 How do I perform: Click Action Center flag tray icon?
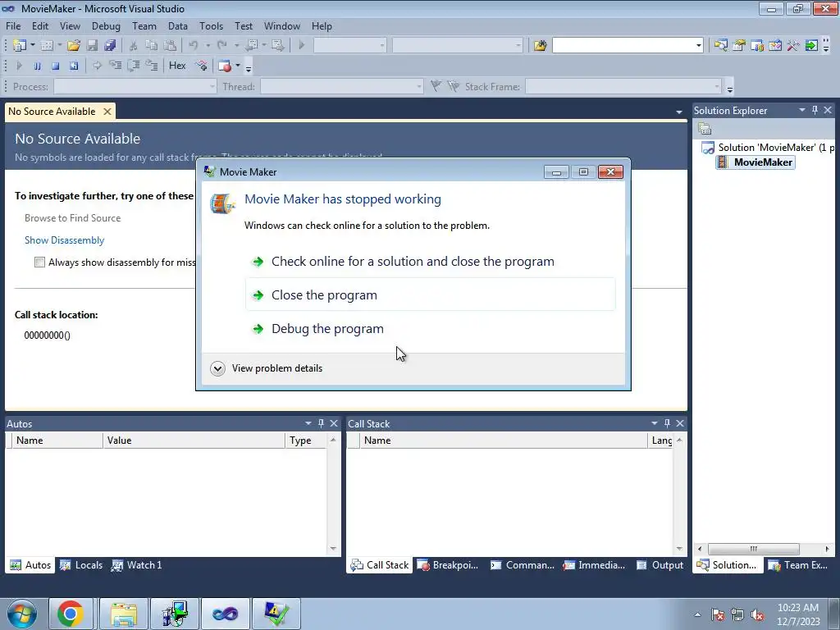tap(718, 614)
